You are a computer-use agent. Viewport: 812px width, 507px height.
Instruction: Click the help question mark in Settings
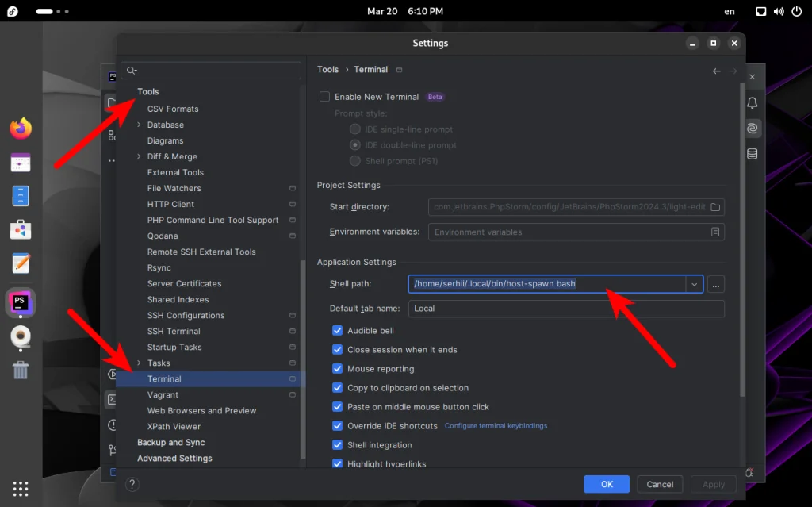(132, 484)
